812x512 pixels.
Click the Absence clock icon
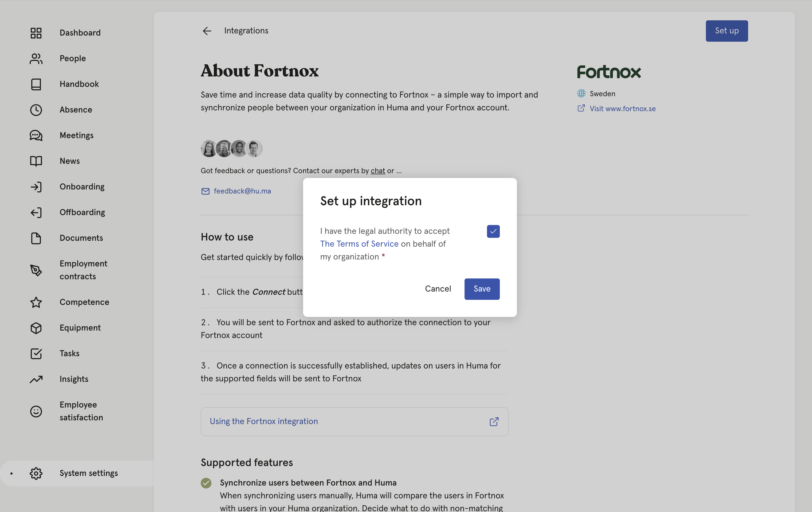click(x=36, y=110)
